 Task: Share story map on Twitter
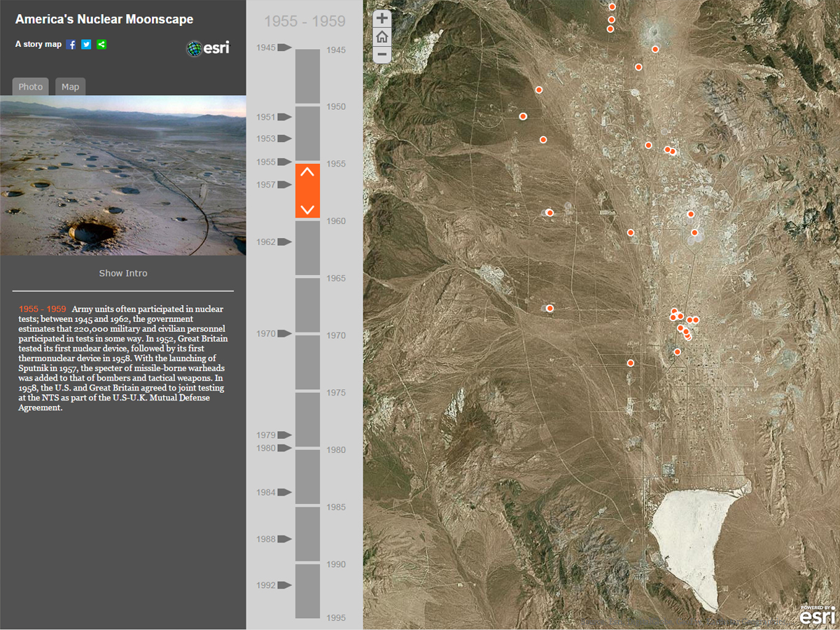click(x=86, y=45)
